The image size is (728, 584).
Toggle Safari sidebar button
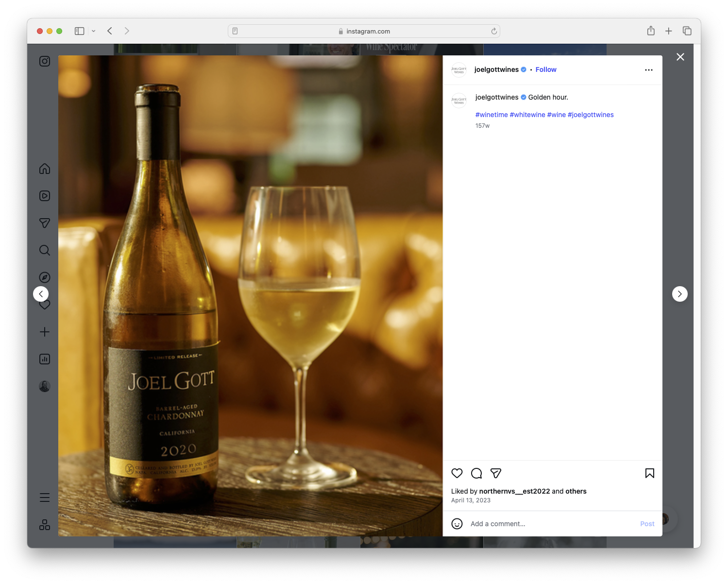(80, 31)
